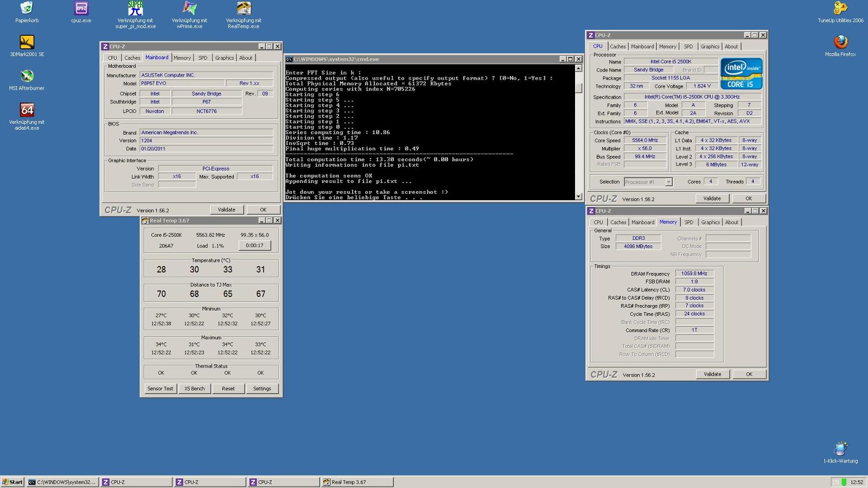Viewport: 868px width, 488px height.
Task: Open SPD tab in Mainboard CPU-Z window
Action: (x=203, y=58)
